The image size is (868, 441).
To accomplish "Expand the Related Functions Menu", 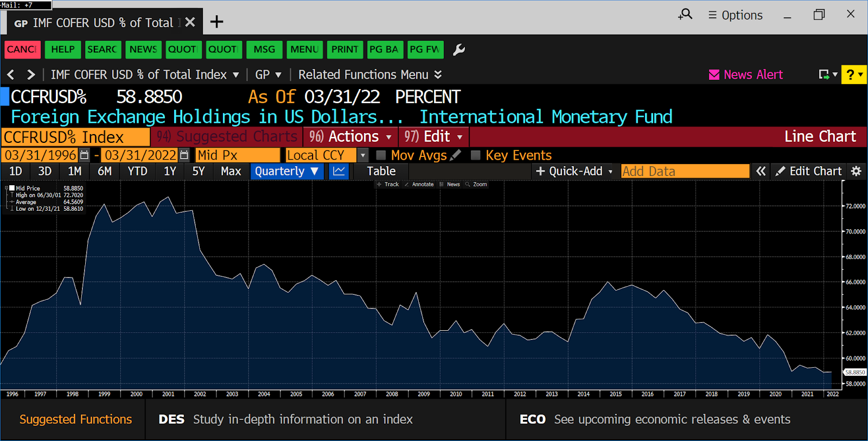I will click(x=370, y=74).
